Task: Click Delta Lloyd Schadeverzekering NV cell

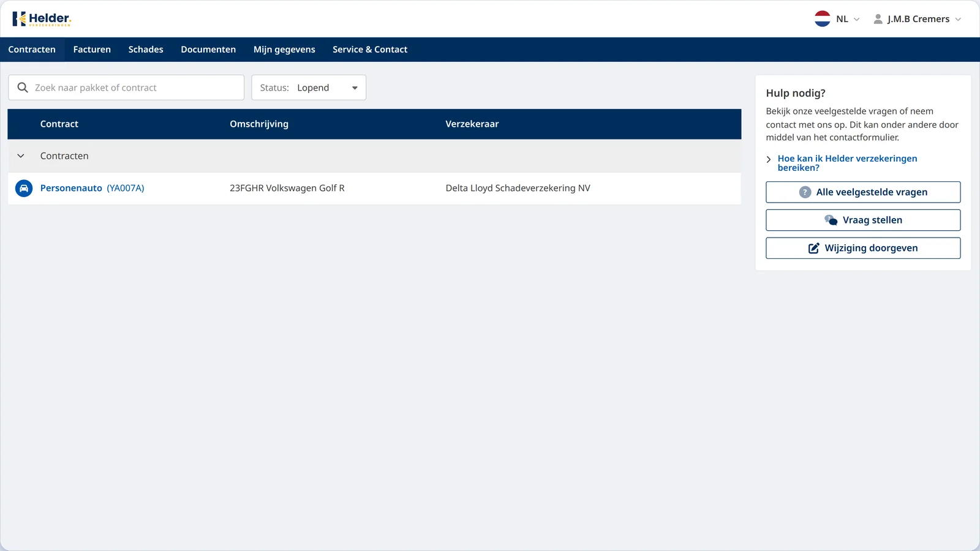Action: [x=518, y=188]
